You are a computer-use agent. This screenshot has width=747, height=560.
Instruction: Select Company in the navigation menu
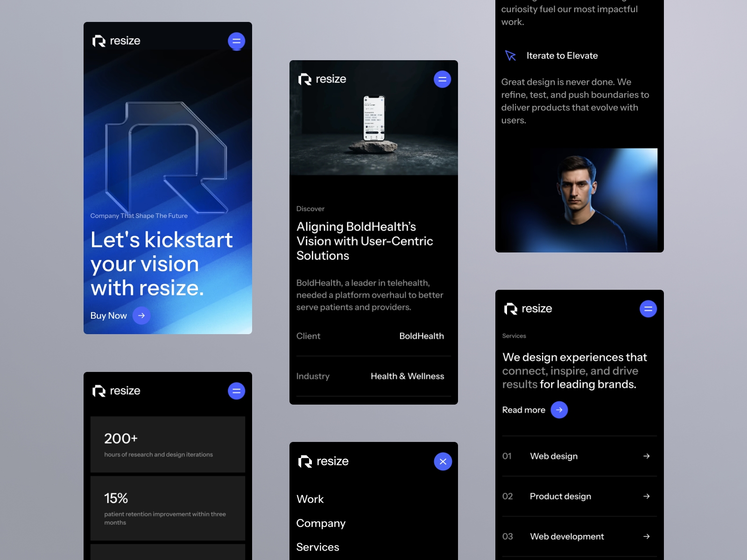(x=321, y=523)
